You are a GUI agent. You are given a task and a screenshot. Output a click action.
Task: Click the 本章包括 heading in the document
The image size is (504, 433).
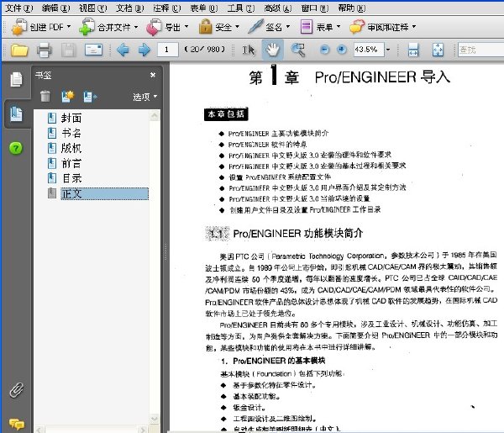[226, 114]
